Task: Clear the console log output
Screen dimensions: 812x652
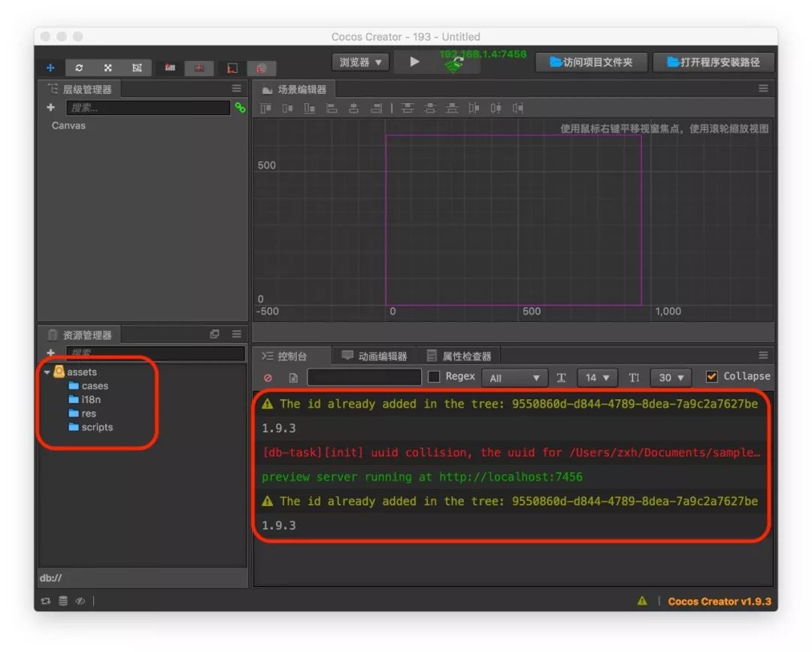Action: pyautogui.click(x=268, y=378)
